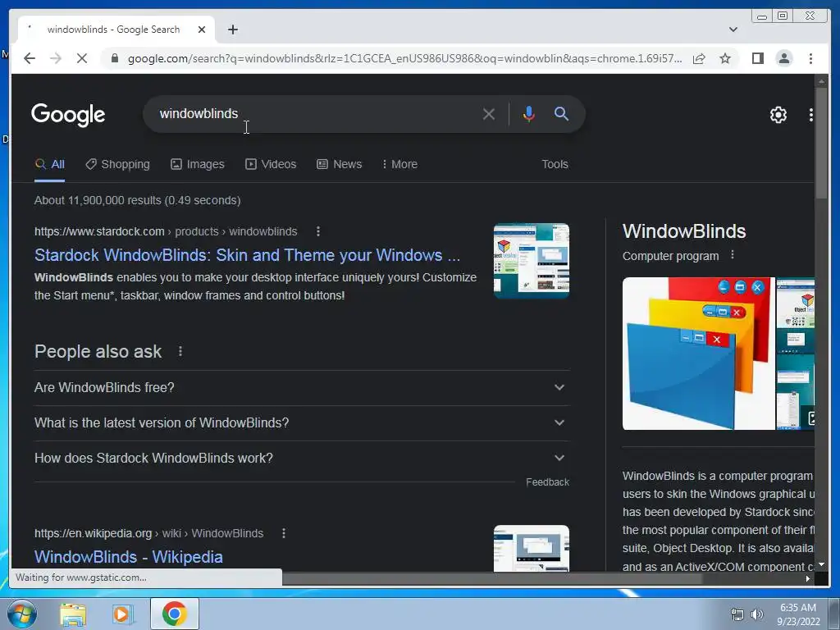This screenshot has height=630, width=840.
Task: Open the More search categories menu
Action: pos(399,164)
